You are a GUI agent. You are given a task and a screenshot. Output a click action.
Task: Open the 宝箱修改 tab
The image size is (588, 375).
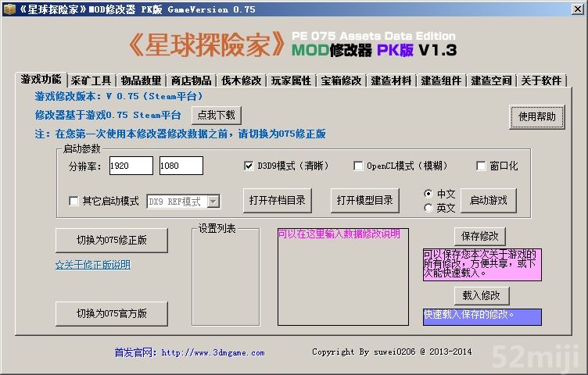[x=341, y=80]
